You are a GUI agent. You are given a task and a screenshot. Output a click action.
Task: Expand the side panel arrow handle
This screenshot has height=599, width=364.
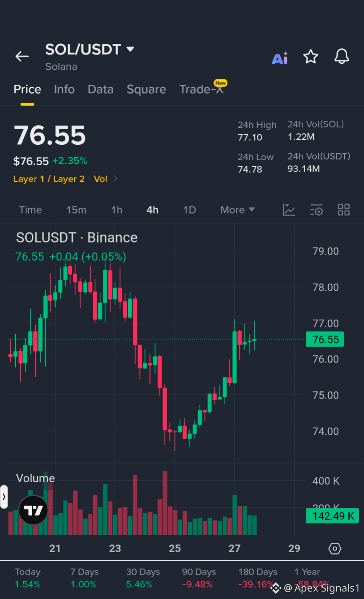(x=4, y=497)
